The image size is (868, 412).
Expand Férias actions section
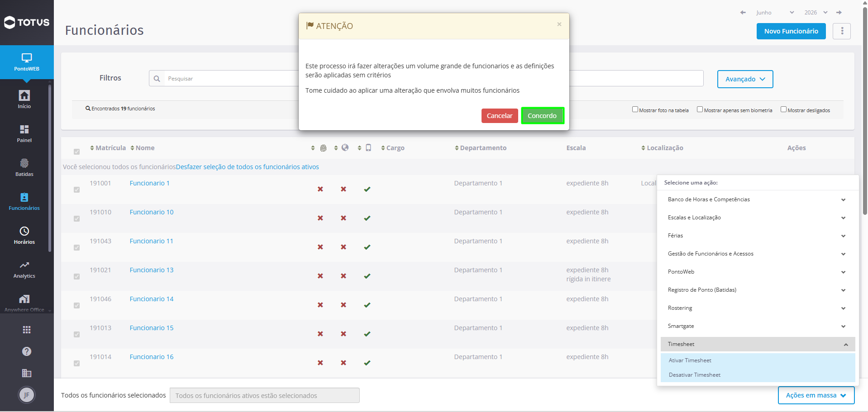(x=758, y=236)
